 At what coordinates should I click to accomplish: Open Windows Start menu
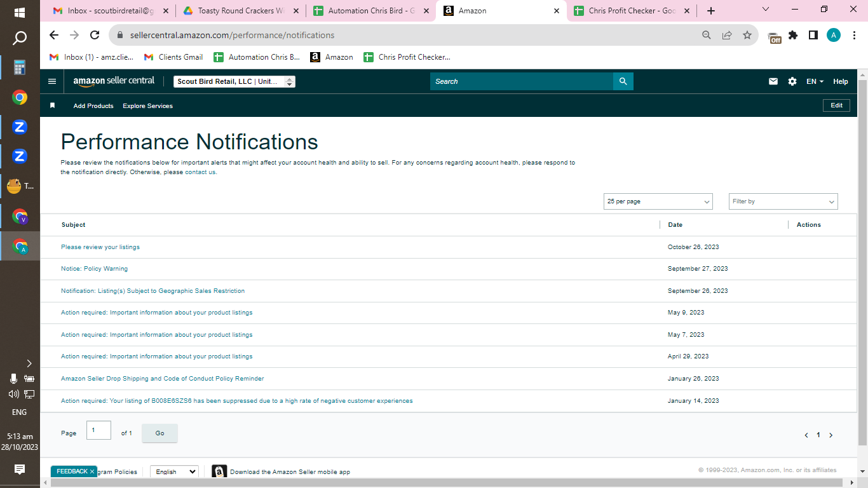[x=20, y=12]
